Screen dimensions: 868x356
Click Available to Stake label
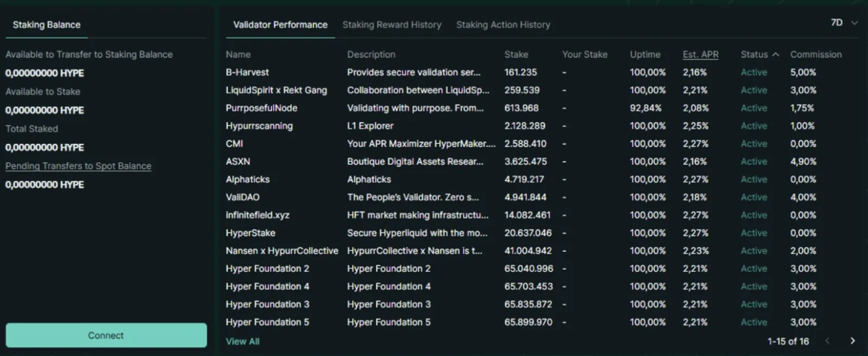point(43,92)
